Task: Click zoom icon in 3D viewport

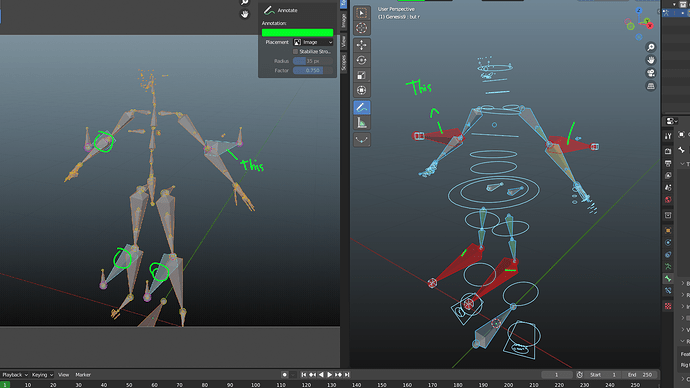Action: (x=650, y=47)
